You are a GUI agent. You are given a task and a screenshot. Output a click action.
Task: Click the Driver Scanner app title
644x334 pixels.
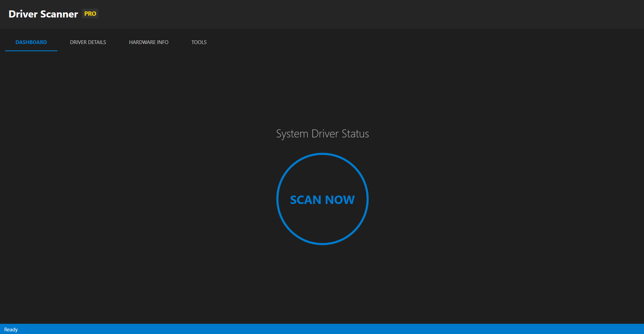(43, 14)
